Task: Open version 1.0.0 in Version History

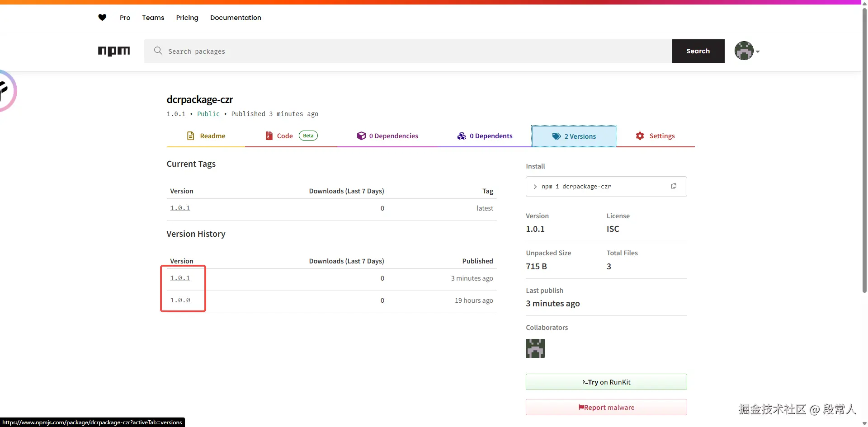Action: tap(180, 300)
